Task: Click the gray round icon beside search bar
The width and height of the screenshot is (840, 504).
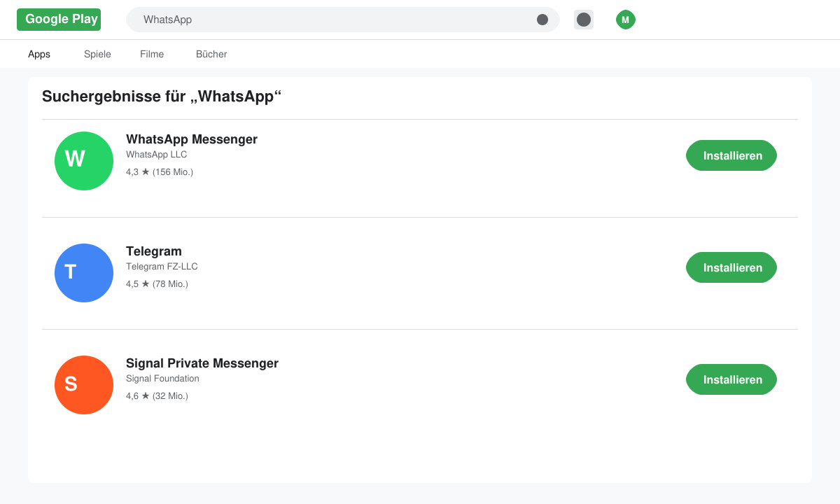Action: [x=584, y=20]
